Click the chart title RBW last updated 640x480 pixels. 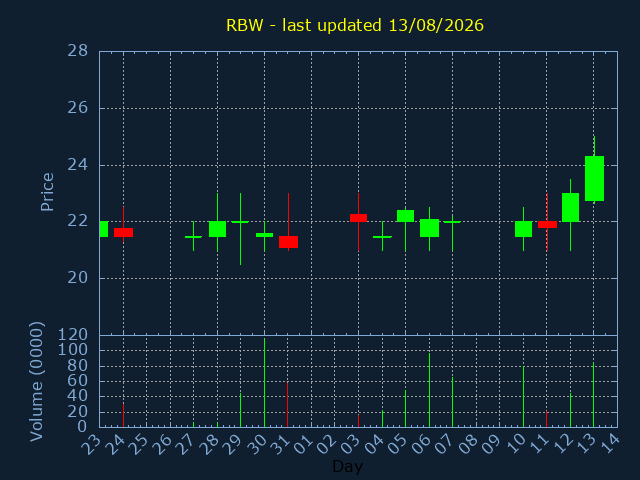pyautogui.click(x=355, y=25)
